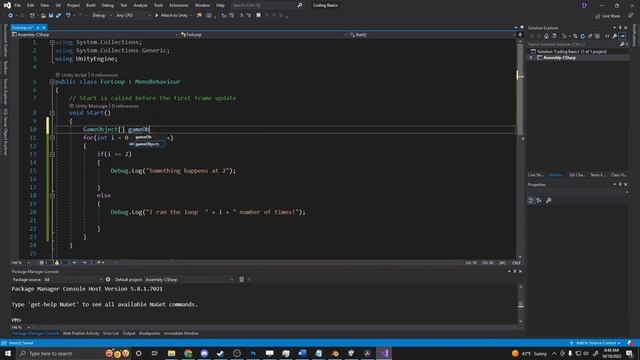This screenshot has width=640, height=360.
Task: Click the Solution Explorer Preview Selected Items icon
Action: point(622,36)
